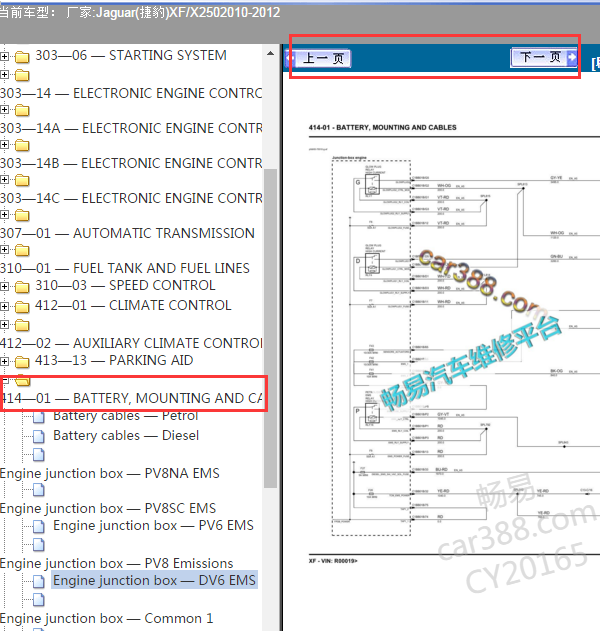
Task: Click document icon for Engine junction box DV6 EMS
Action: (x=39, y=581)
